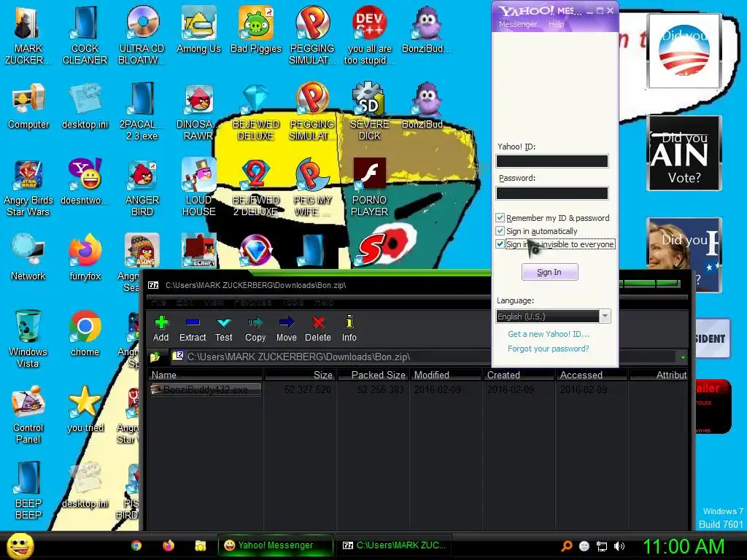This screenshot has height=560, width=747.
Task: Select the Computer desktop icon
Action: click(x=28, y=106)
